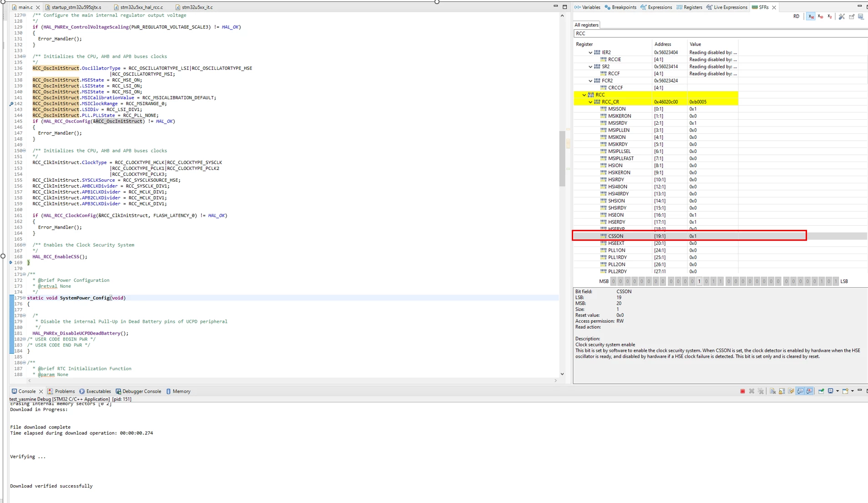Image resolution: width=868 pixels, height=503 pixels.
Task: Click the RCC_CR value 0xb0005
Action: 698,102
